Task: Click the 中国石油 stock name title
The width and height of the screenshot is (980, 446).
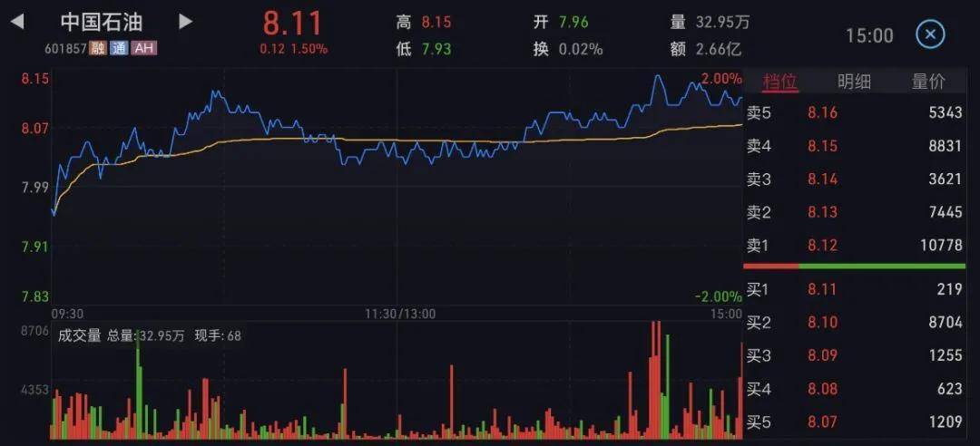Action: (102, 22)
